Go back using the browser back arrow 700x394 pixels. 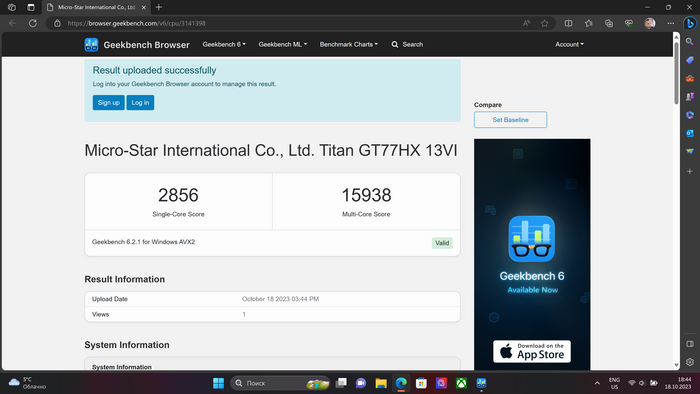pyautogui.click(x=12, y=23)
